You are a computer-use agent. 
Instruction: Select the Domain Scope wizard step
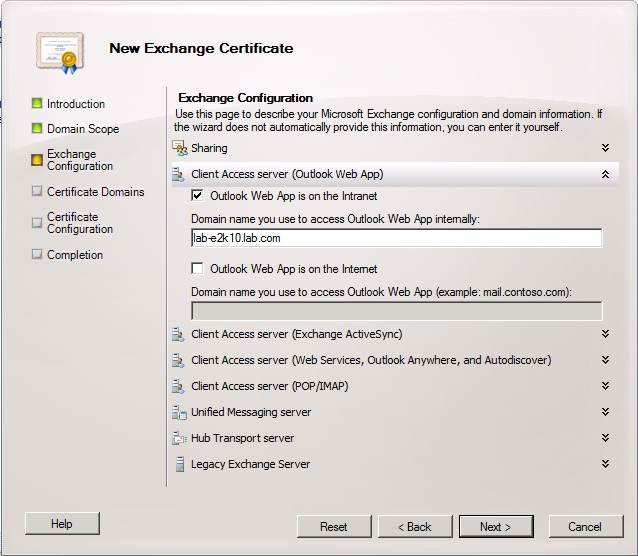pos(83,129)
